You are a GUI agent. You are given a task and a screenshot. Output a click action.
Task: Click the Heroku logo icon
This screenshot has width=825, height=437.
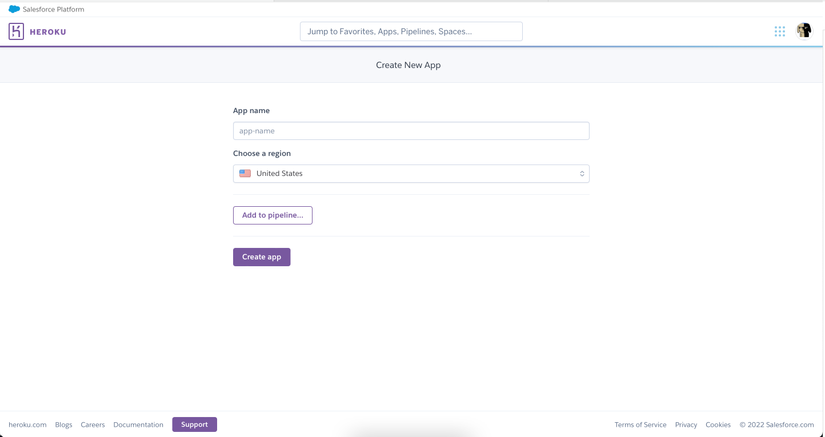16,32
